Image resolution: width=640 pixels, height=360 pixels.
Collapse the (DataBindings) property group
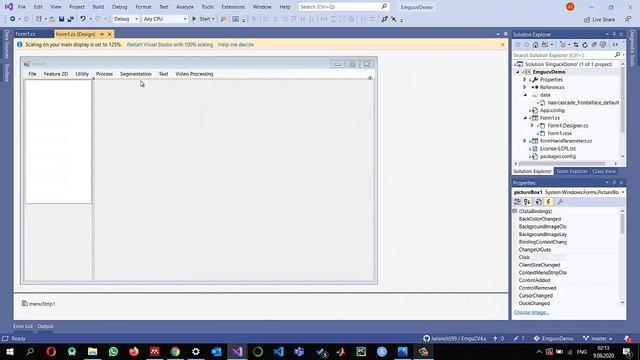pyautogui.click(x=515, y=211)
